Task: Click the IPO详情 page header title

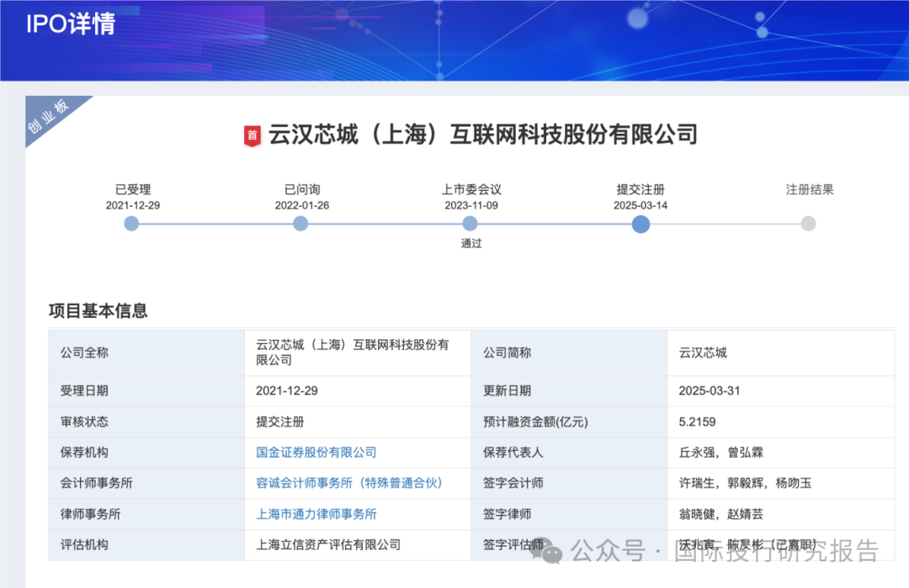Action: 71,24
